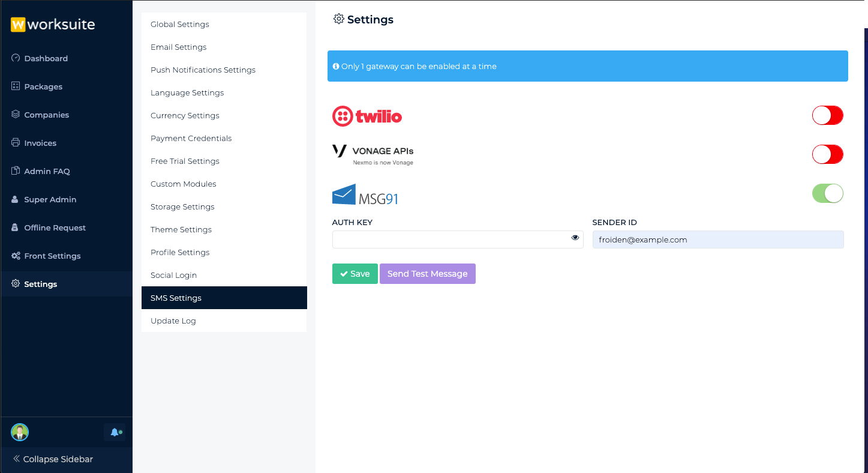The image size is (868, 473).
Task: Click the Dashboard gauge icon
Action: pos(16,58)
